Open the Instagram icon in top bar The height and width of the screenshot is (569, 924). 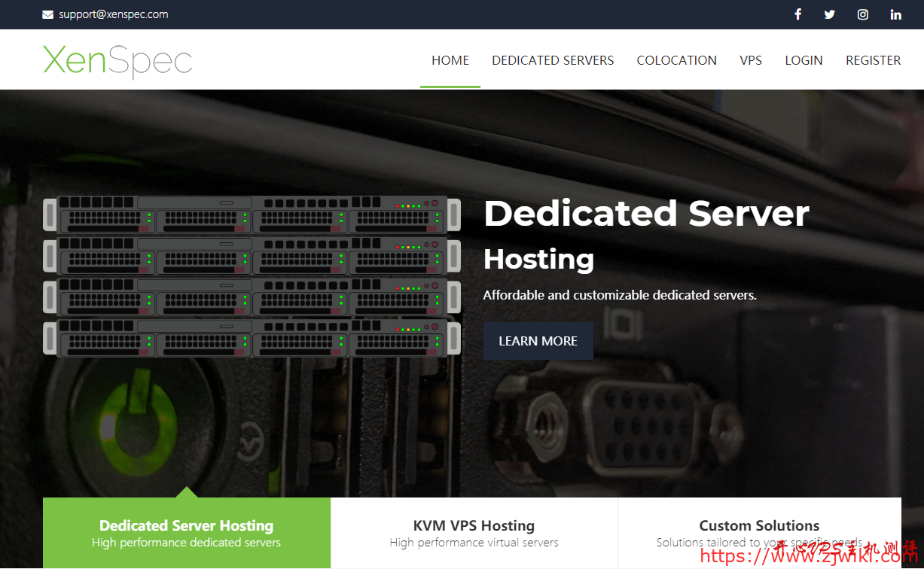(x=863, y=14)
